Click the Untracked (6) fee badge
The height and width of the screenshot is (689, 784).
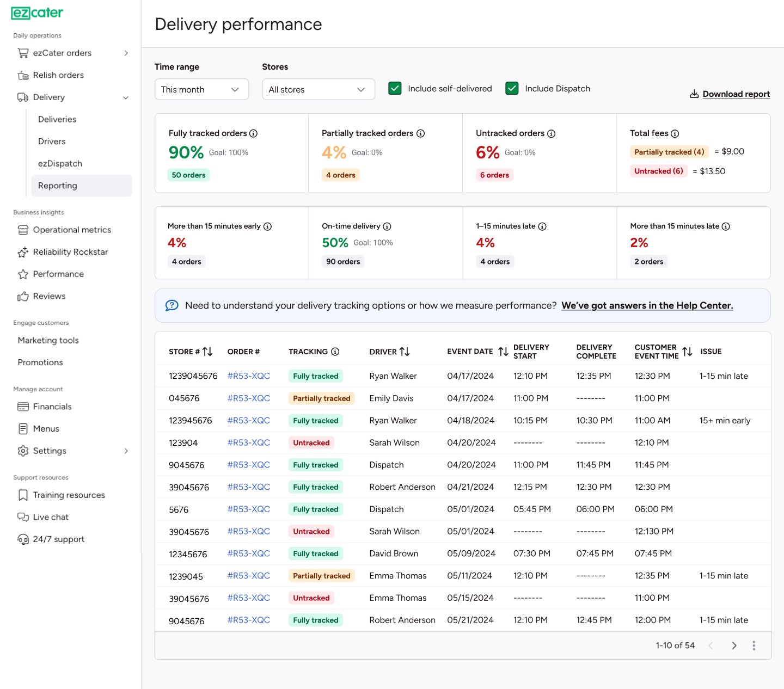658,171
